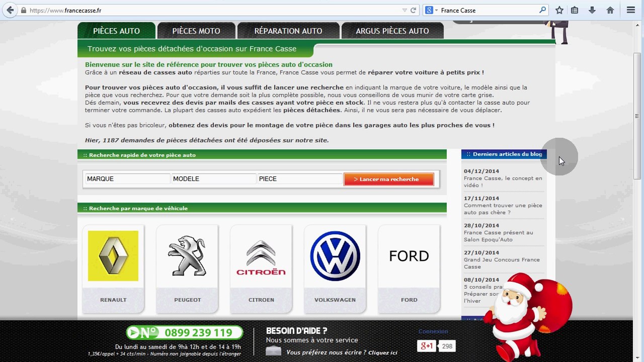Go to the browser home page icon
Screen dimensions: 644x362
(610, 10)
